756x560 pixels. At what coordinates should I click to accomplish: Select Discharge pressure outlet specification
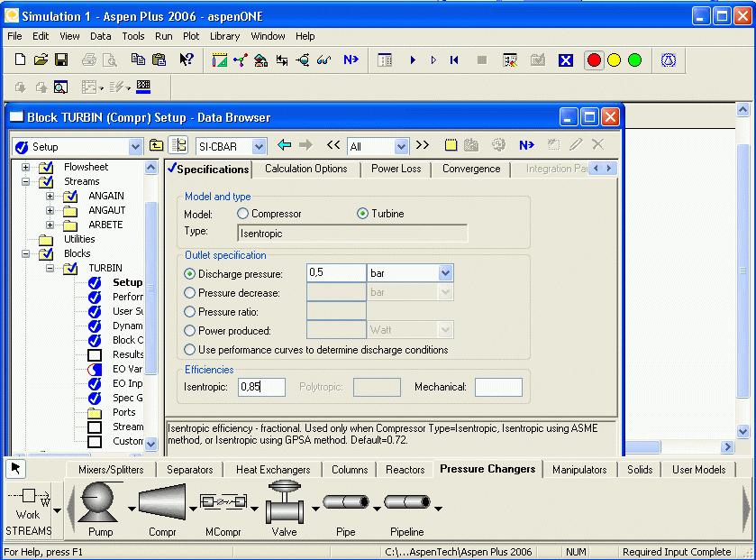pyautogui.click(x=189, y=274)
